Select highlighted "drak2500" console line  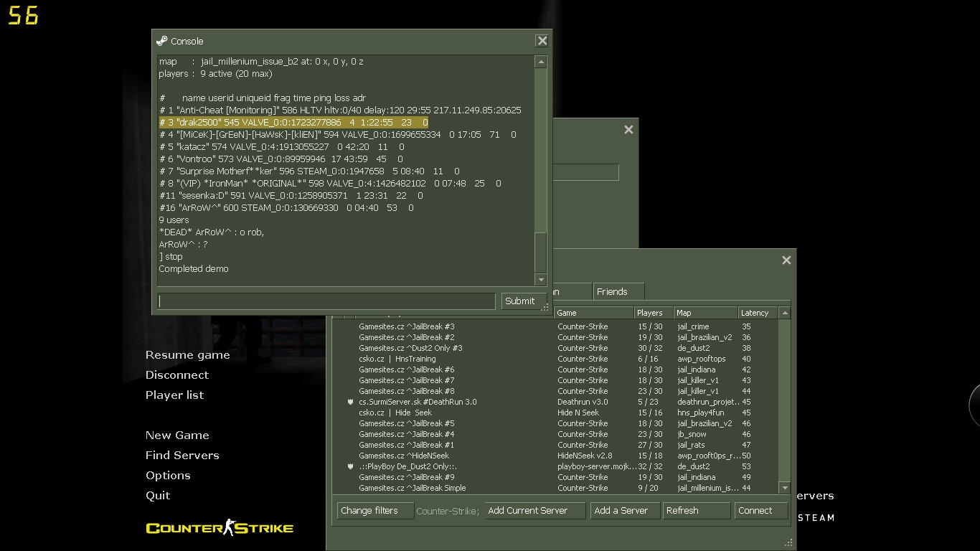coord(293,123)
